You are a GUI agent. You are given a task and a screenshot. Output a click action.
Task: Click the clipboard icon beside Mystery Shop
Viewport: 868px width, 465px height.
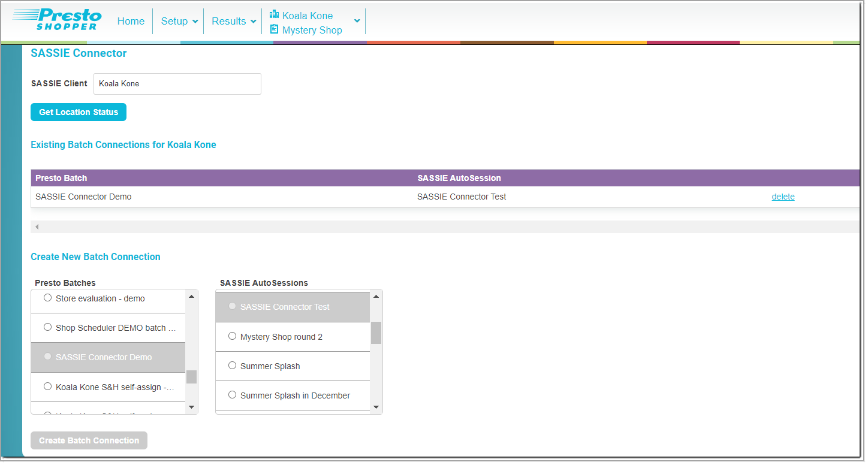pos(275,29)
